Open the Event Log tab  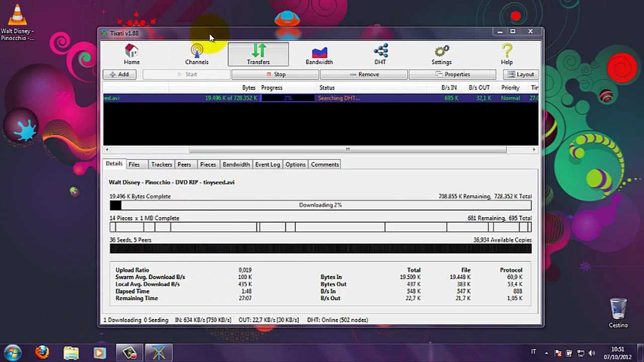(267, 164)
